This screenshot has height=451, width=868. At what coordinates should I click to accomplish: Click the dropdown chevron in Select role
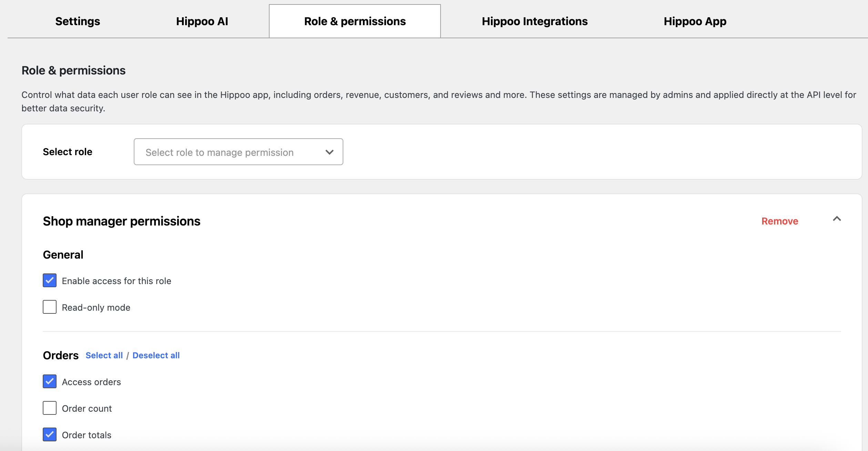click(x=329, y=152)
